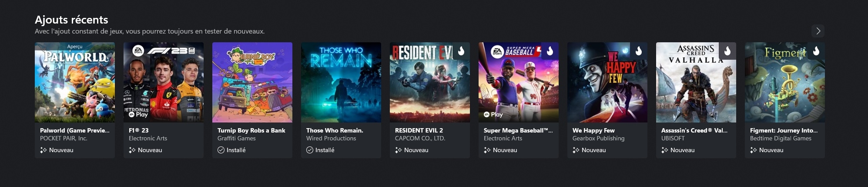Click the flame badge on Figment cover
The width and height of the screenshot is (868, 187).
tap(816, 51)
